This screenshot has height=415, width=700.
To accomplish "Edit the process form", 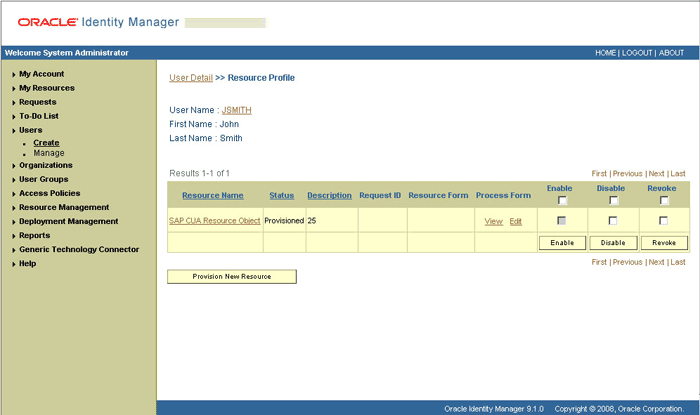I will pyautogui.click(x=516, y=221).
